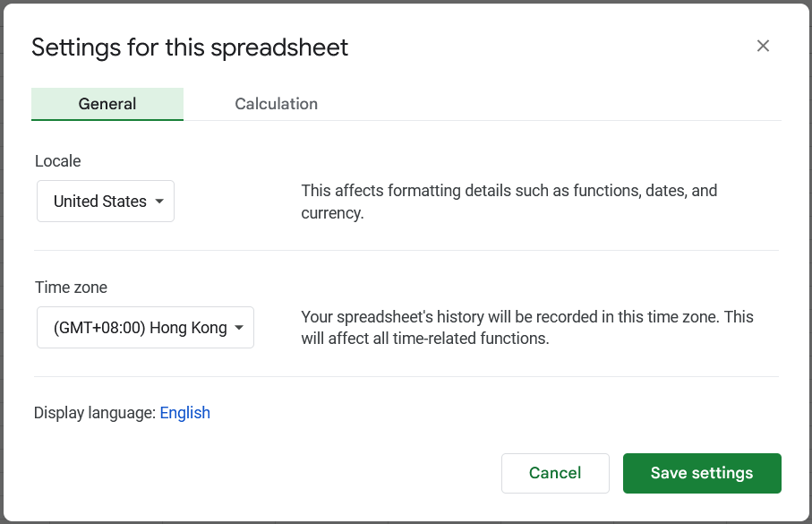Click the time zone history description text
812x524 pixels.
526,318
